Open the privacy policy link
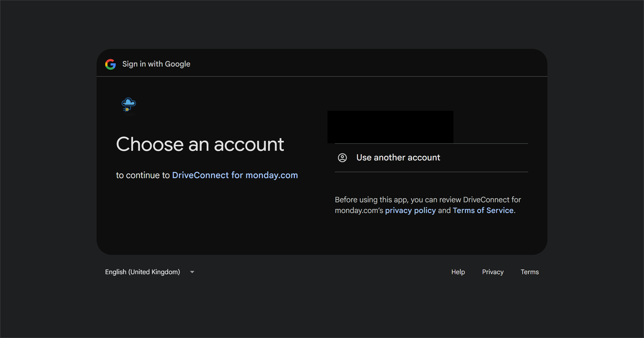This screenshot has height=338, width=644. tap(410, 210)
